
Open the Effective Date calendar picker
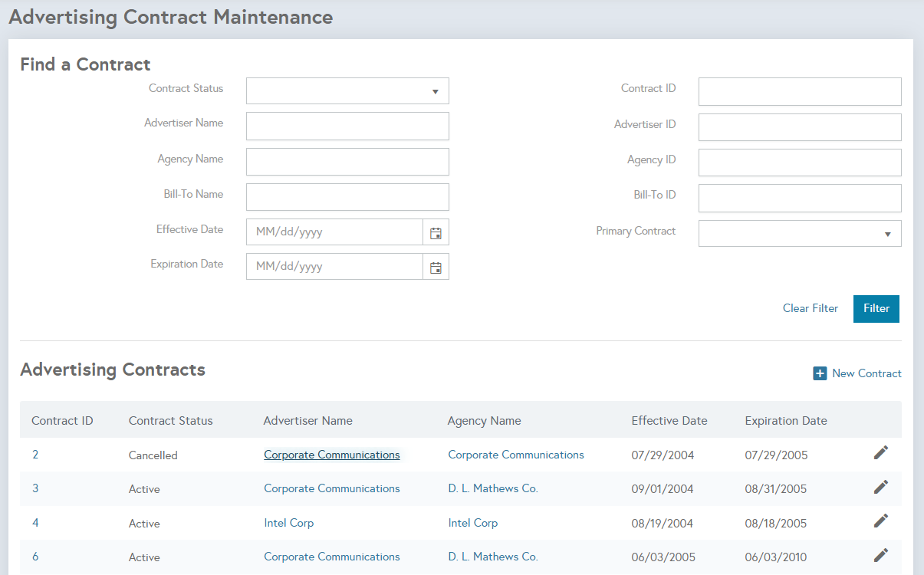click(x=436, y=232)
